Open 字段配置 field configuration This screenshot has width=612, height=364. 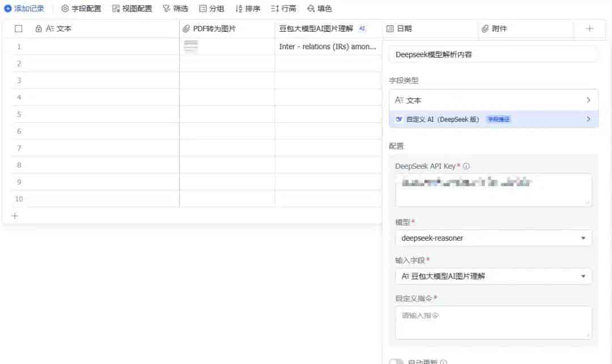click(81, 8)
